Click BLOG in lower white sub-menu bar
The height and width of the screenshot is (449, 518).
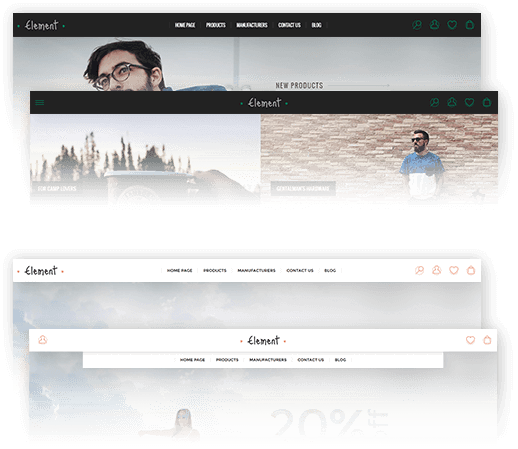[x=340, y=360]
